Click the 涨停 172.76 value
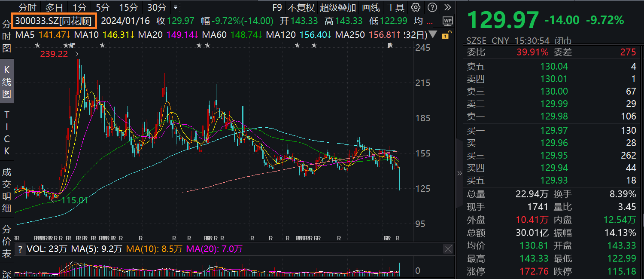 (x=534, y=271)
